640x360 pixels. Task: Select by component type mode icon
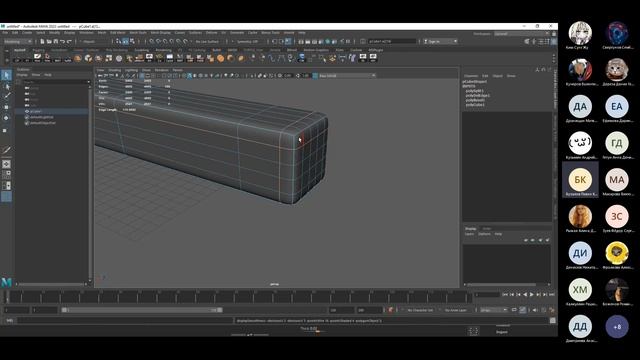[132, 41]
